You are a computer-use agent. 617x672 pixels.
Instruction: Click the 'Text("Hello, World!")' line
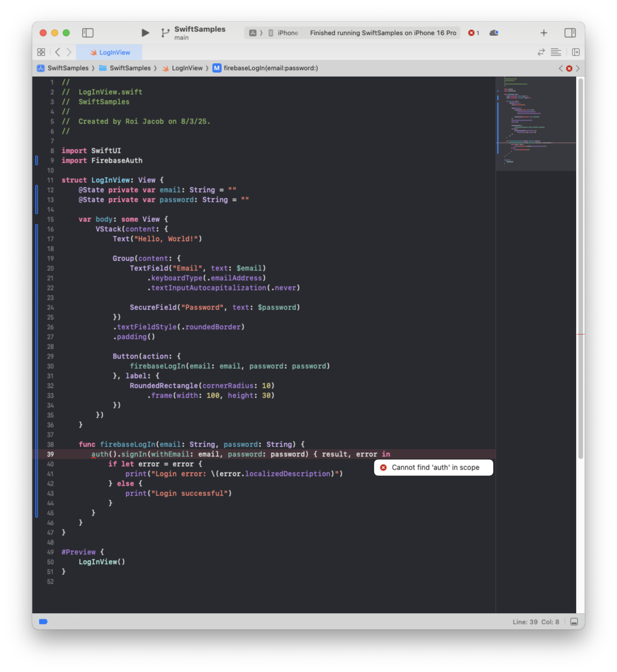click(157, 239)
